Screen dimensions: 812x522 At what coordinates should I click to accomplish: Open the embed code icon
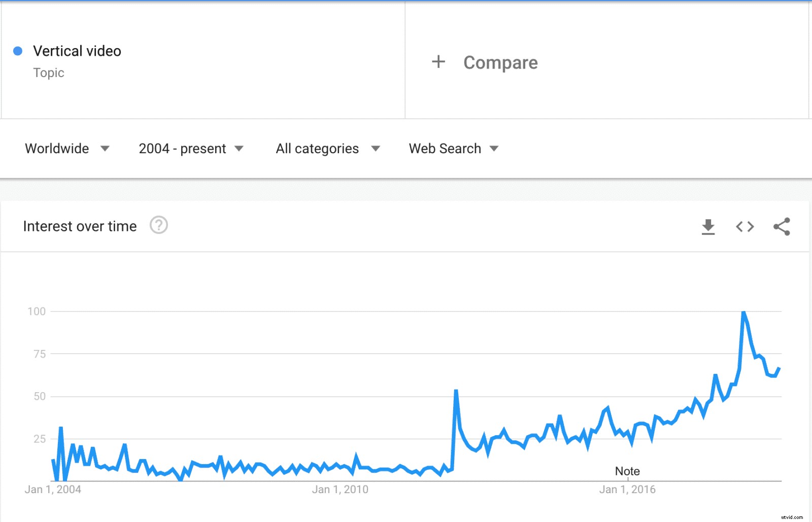click(x=745, y=227)
